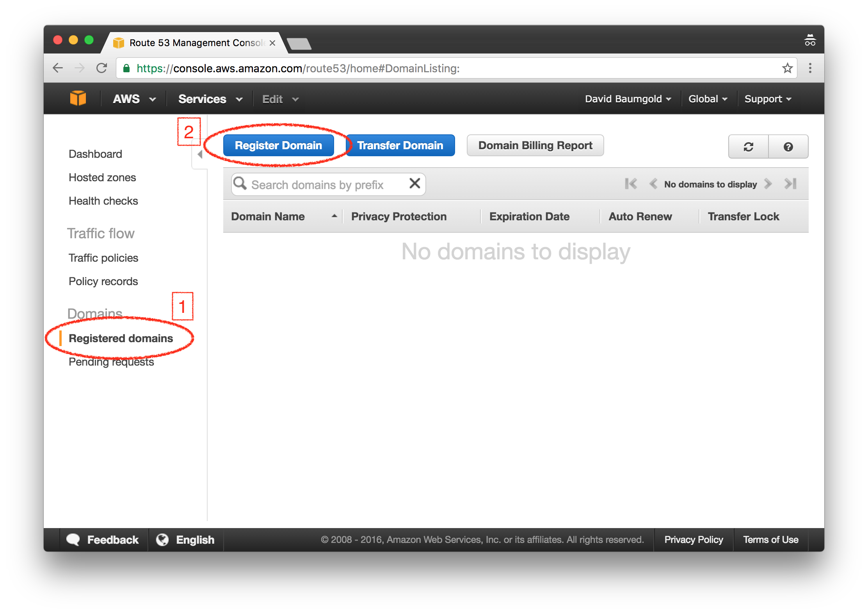Clear search with the X icon
The image size is (868, 614).
click(x=414, y=184)
